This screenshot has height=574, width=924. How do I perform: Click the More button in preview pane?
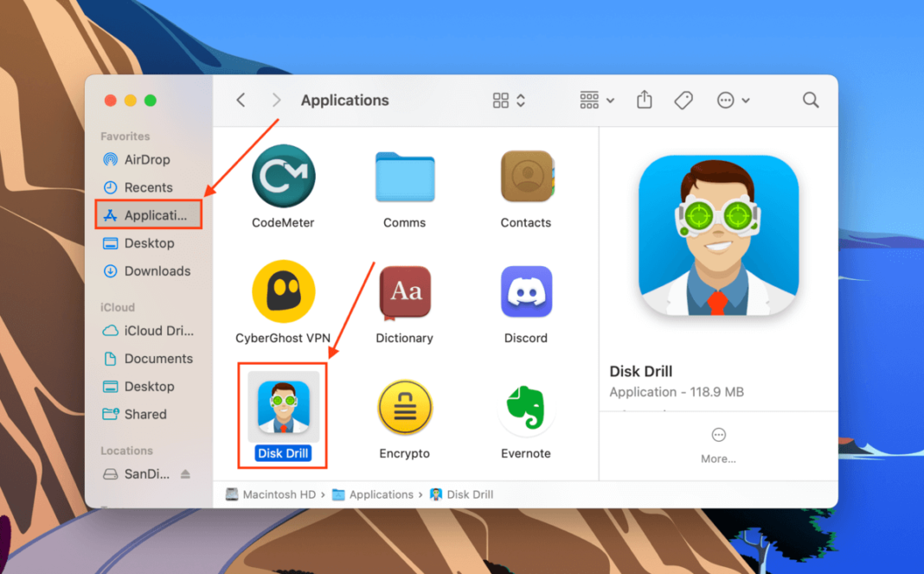718,444
